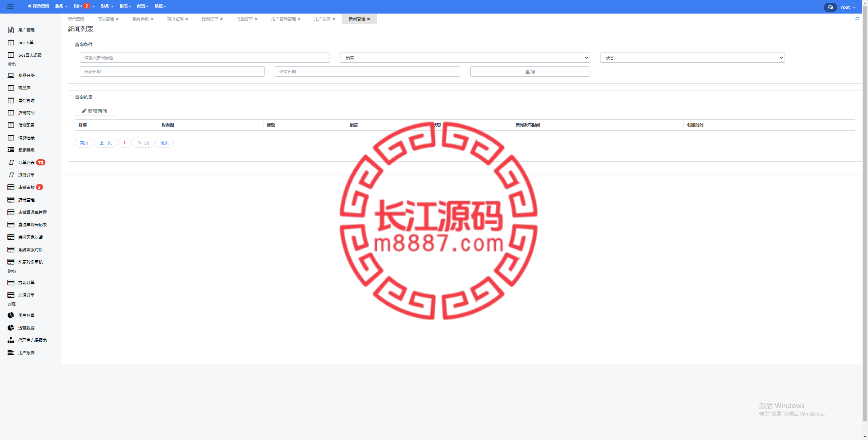868x440 pixels.
Task: Click the 虚拟买家对话 card icon
Action: click(11, 237)
